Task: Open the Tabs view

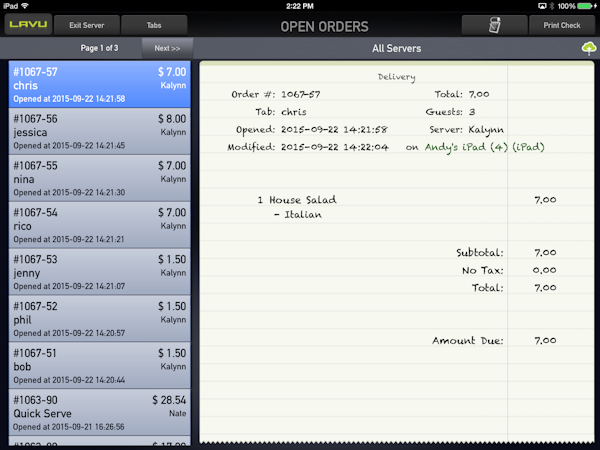Action: pyautogui.click(x=154, y=25)
